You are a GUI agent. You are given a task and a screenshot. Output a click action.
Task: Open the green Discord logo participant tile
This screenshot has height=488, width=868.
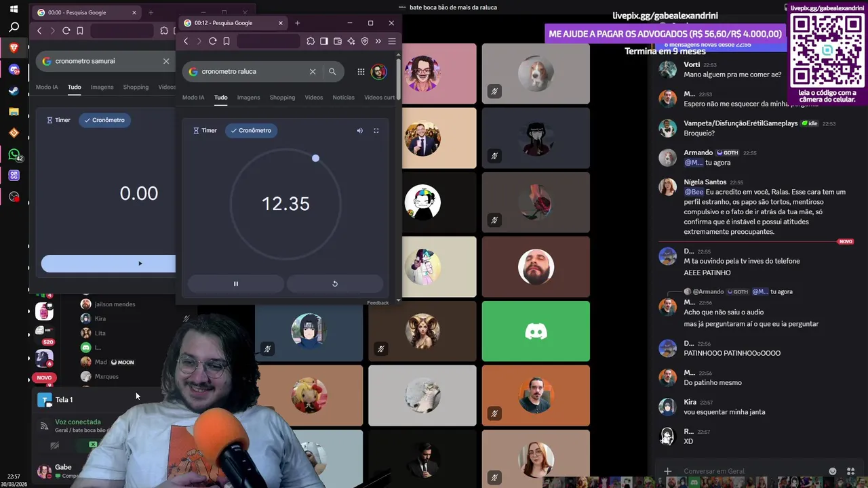536,331
